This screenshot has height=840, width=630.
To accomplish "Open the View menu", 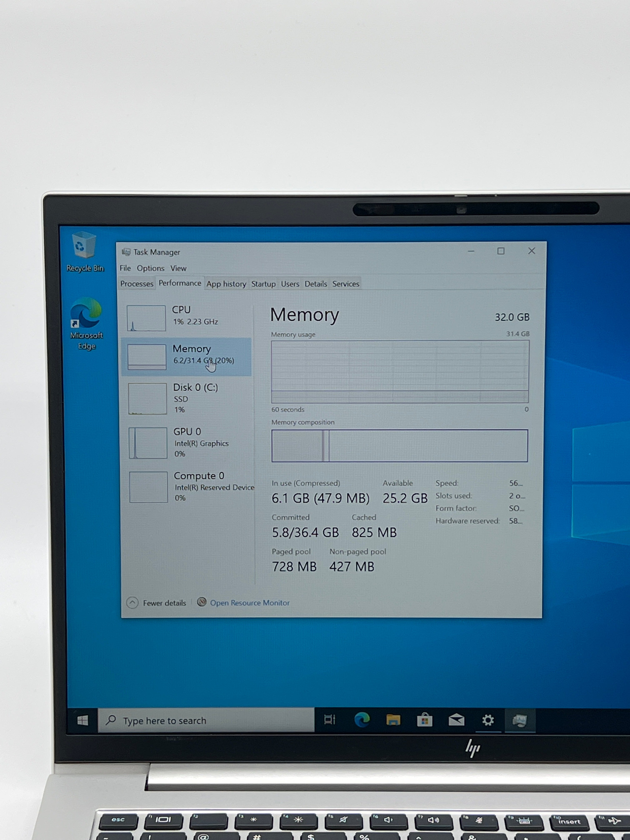I will tap(178, 268).
